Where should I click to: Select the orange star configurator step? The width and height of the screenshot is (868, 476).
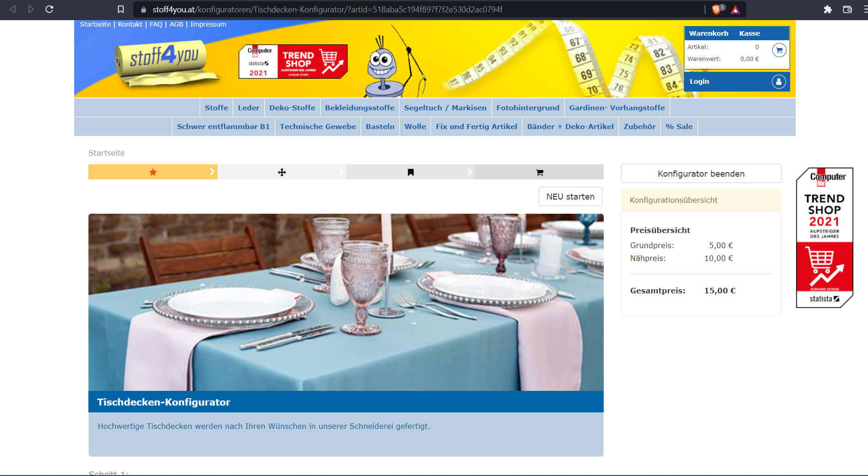(153, 172)
